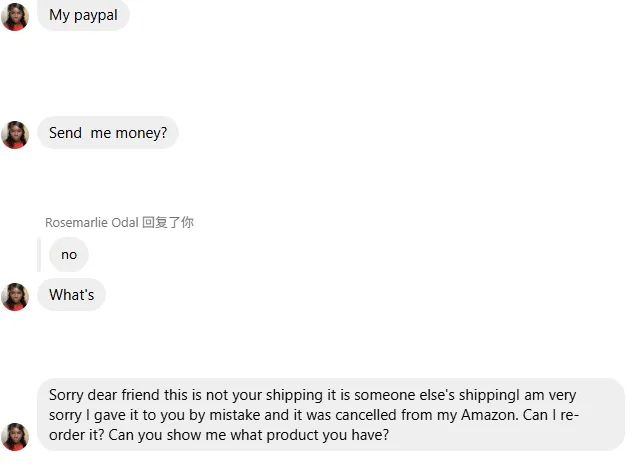This screenshot has width=644, height=469.
Task: Select the "My paypal" message bubble
Action: (83, 15)
